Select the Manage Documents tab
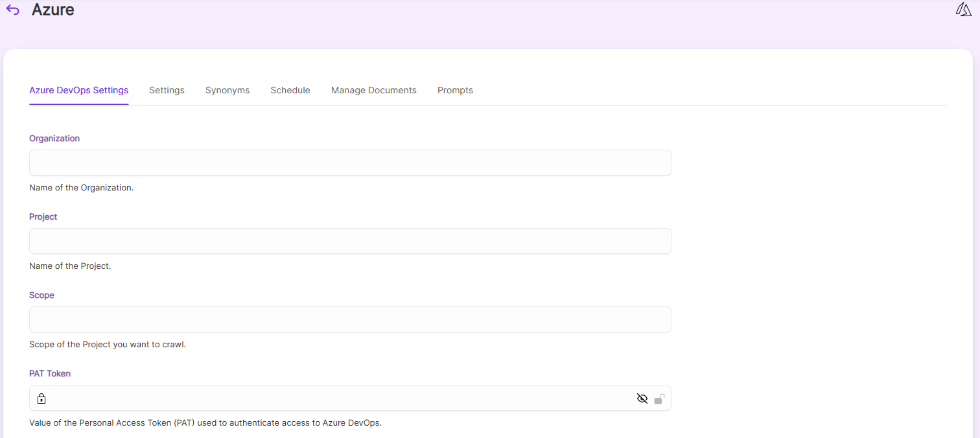Image resolution: width=980 pixels, height=438 pixels. 374,90
